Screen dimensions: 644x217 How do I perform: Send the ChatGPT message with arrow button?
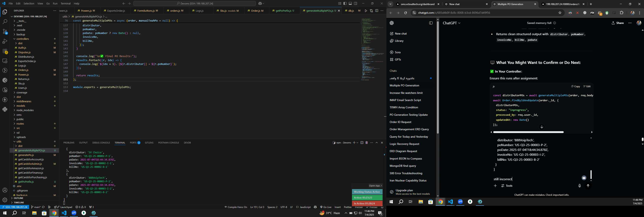tap(588, 186)
